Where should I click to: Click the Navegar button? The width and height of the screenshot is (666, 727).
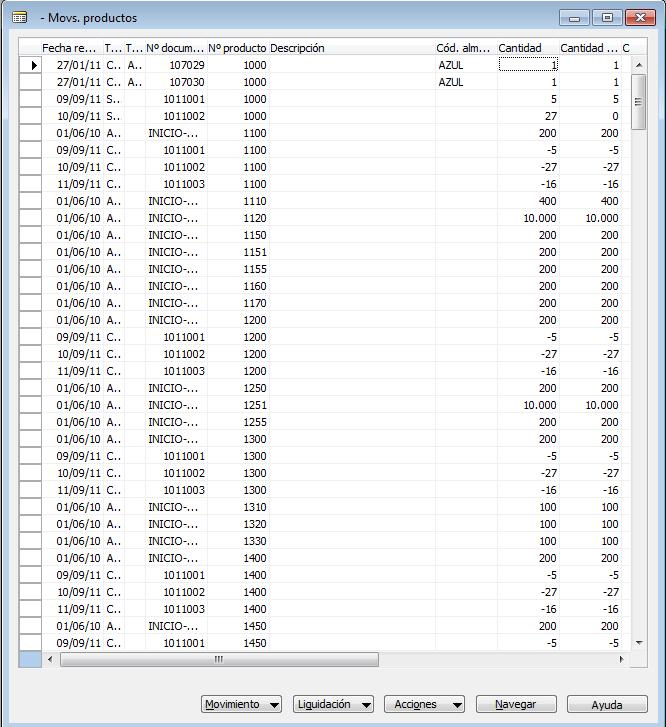pos(516,704)
